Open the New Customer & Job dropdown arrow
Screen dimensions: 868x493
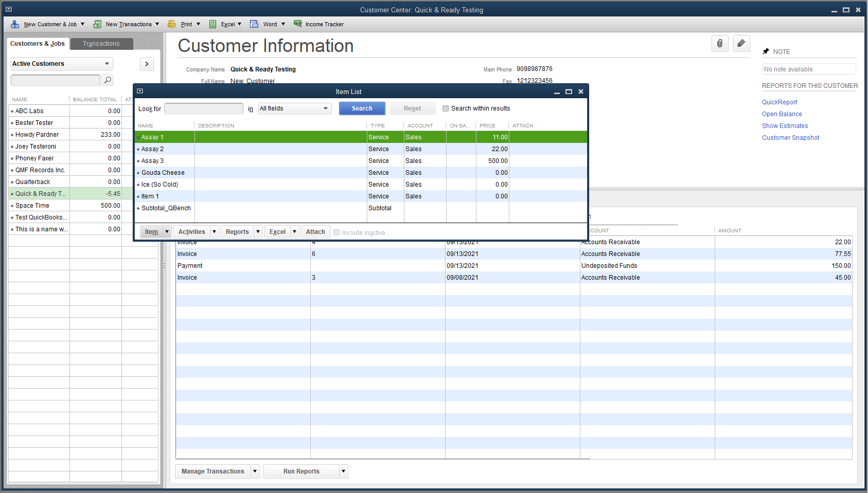click(x=82, y=24)
